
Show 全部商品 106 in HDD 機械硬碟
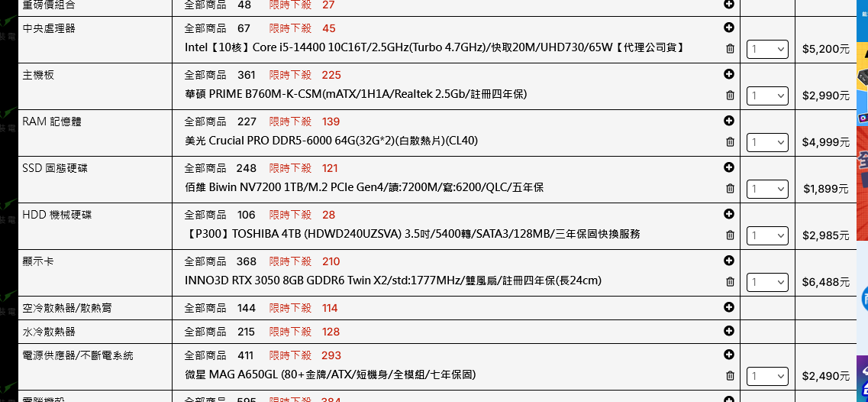point(220,215)
